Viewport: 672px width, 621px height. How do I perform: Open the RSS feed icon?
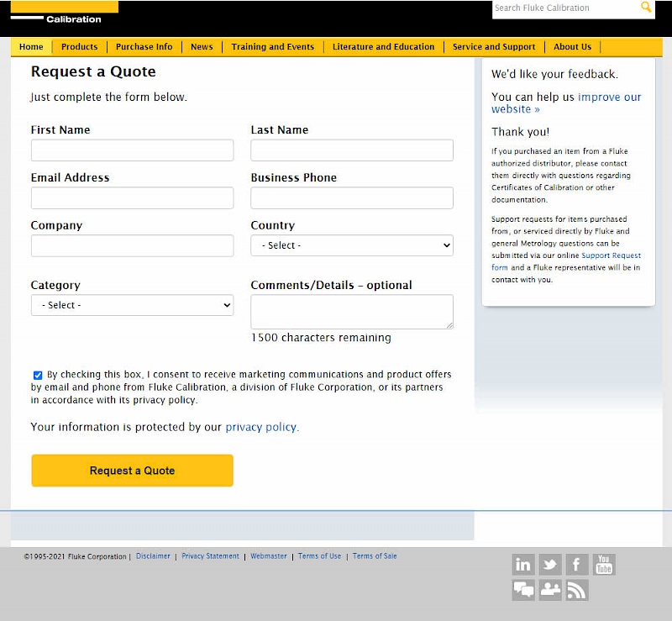tap(577, 590)
